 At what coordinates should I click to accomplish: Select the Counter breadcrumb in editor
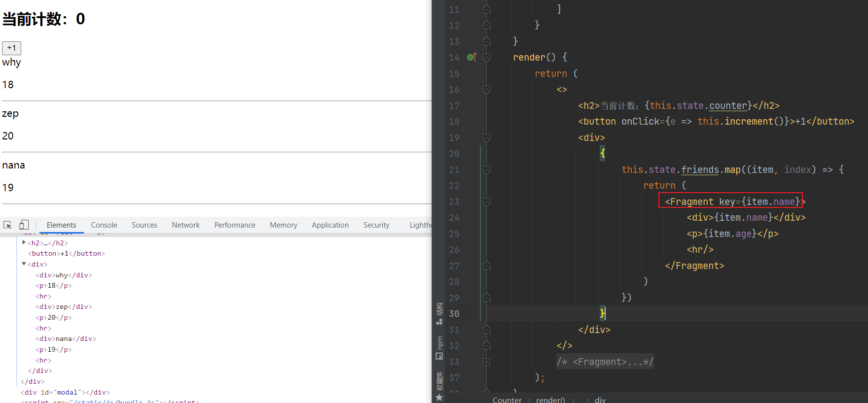tap(507, 400)
